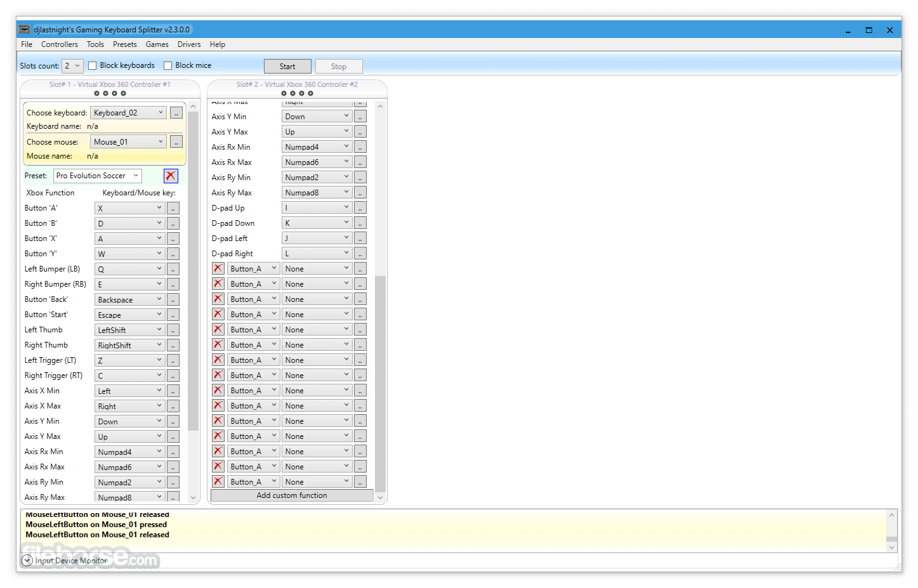Open the Drivers menu
This screenshot has width=918, height=588.
pyautogui.click(x=189, y=44)
